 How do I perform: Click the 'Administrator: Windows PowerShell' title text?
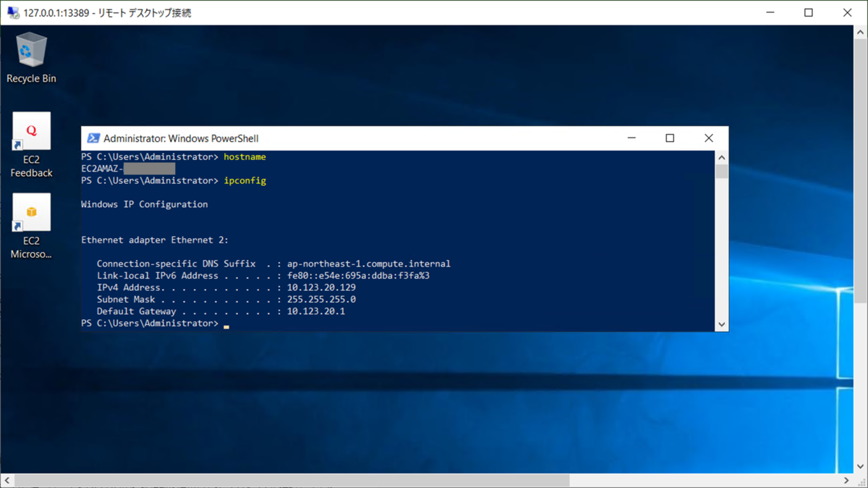[x=181, y=138]
